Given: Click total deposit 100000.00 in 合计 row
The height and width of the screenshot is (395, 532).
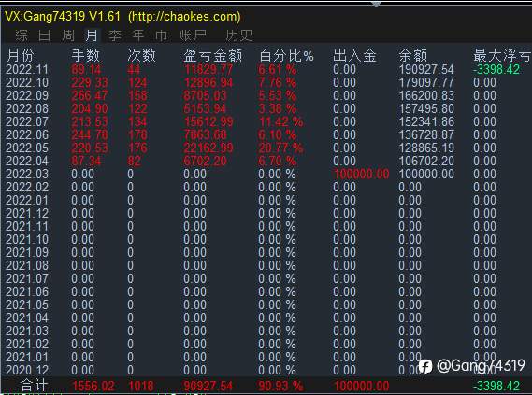Looking at the screenshot, I should click(362, 386).
